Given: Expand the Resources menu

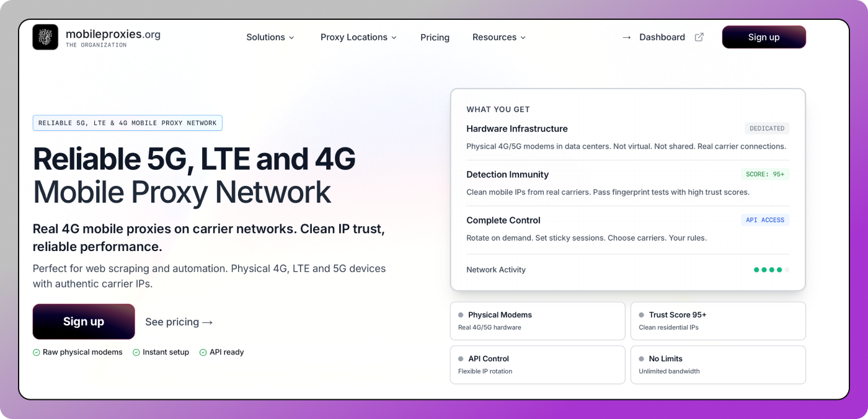Looking at the screenshot, I should 499,37.
